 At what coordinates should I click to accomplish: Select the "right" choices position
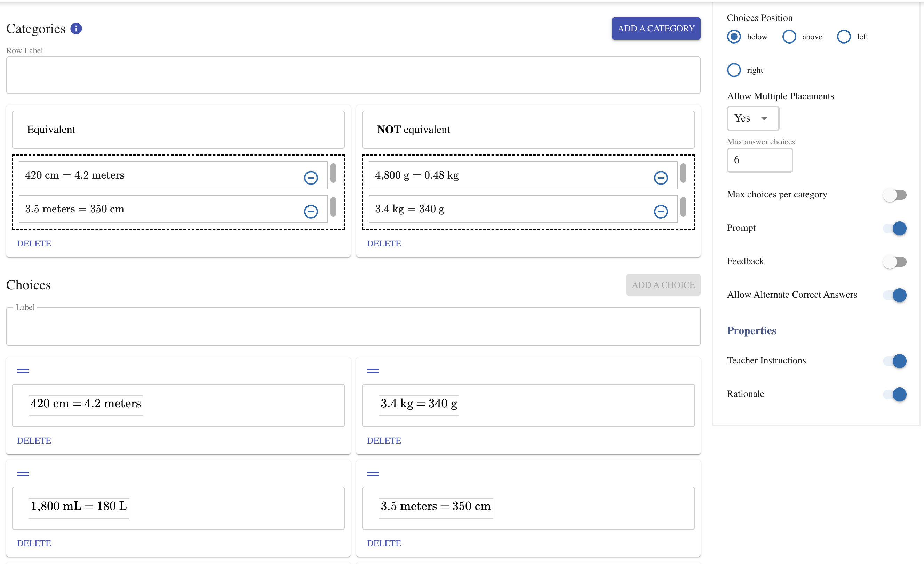pyautogui.click(x=734, y=70)
